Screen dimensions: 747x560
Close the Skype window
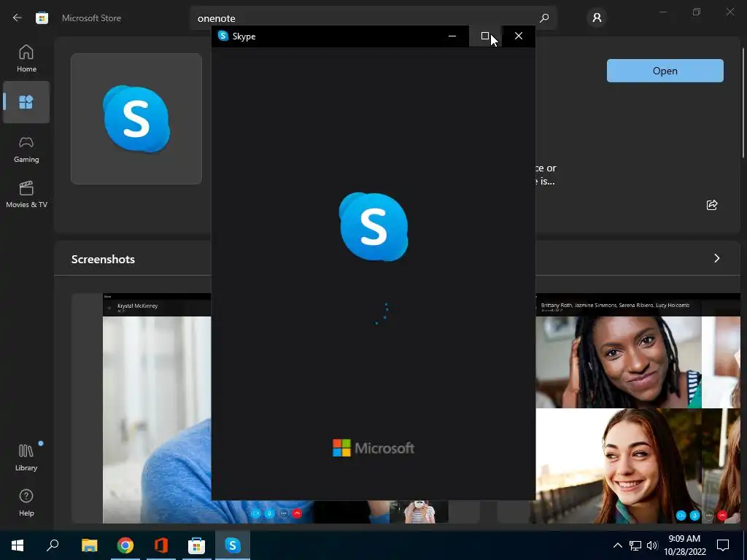click(519, 36)
